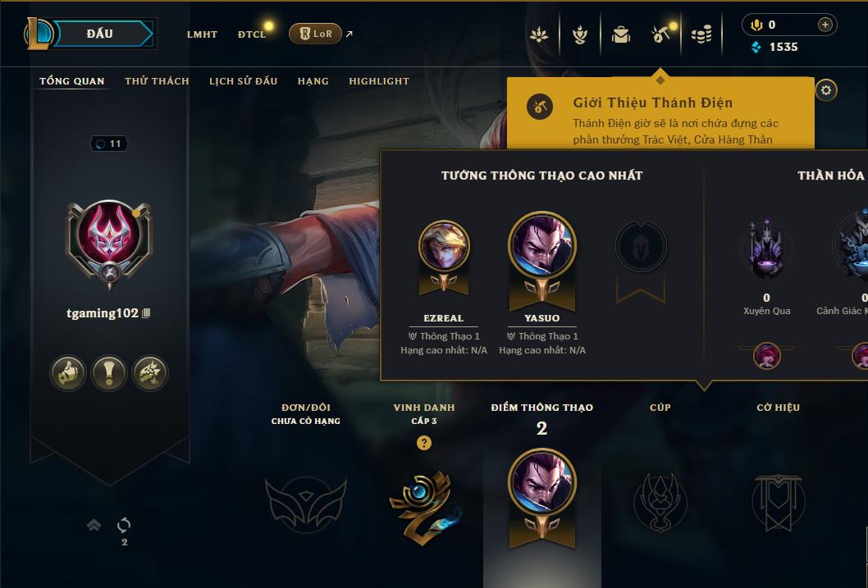The image size is (868, 588).
Task: Open the Store coins icon
Action: click(701, 34)
